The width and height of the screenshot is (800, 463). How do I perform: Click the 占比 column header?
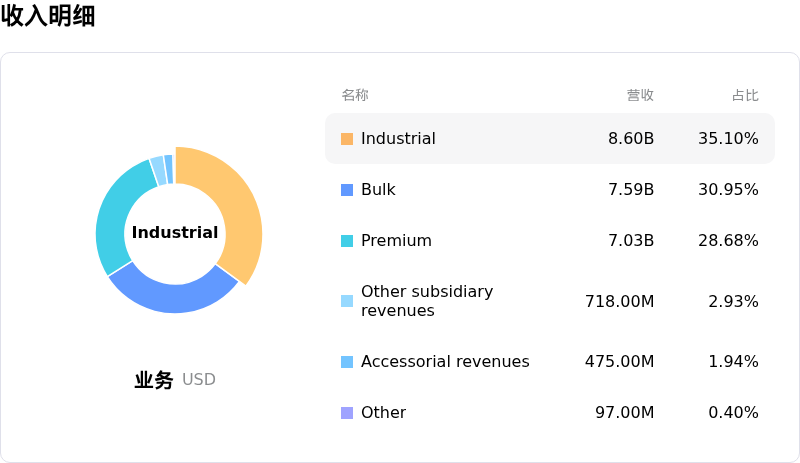coord(745,95)
